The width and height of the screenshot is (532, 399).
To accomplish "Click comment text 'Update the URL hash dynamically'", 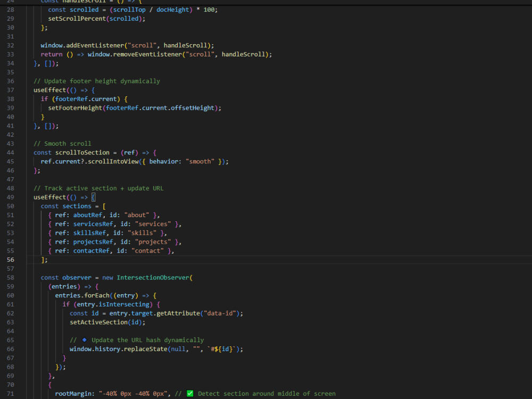I will [147, 340].
